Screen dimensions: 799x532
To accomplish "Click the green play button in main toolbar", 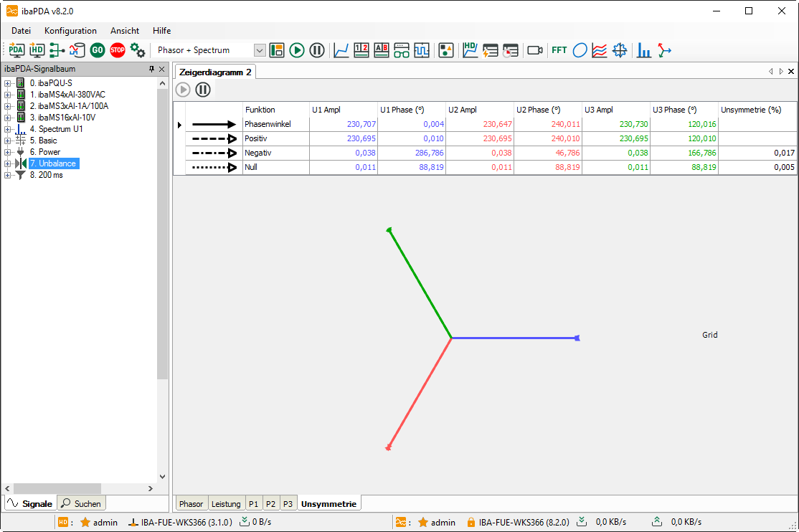I will [x=296, y=50].
